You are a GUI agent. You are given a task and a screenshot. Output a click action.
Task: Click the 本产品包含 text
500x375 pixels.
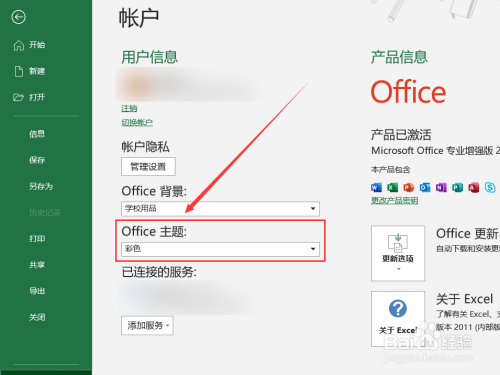(x=391, y=170)
